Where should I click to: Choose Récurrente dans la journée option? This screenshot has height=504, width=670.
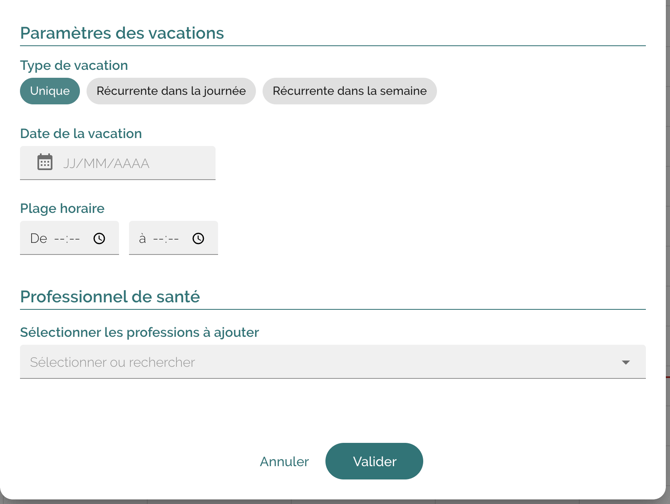tap(171, 91)
